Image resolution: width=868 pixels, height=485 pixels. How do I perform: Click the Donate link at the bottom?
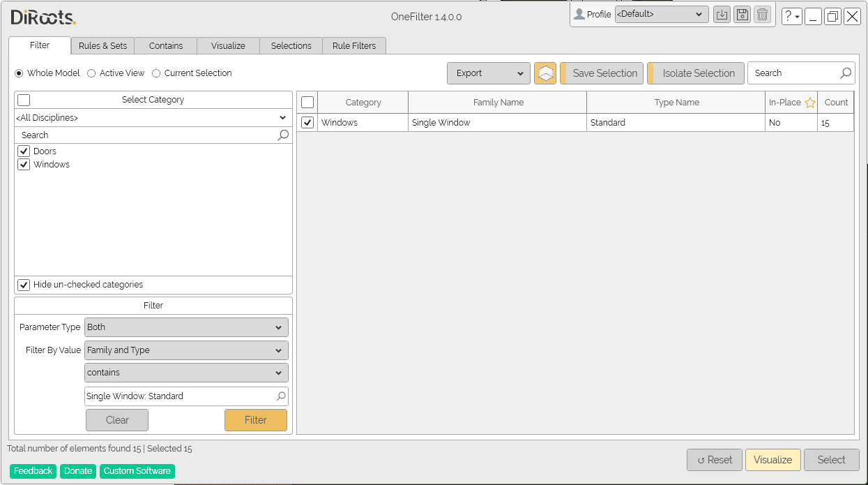(77, 471)
